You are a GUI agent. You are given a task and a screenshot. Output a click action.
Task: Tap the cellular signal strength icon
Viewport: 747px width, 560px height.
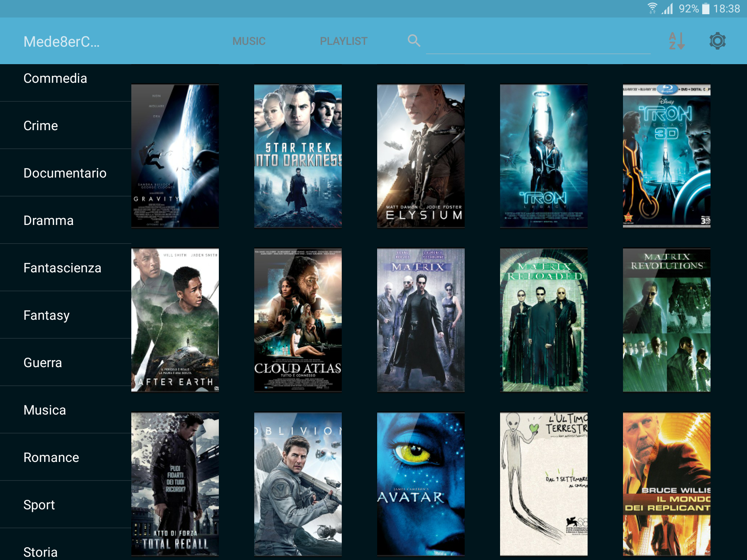click(667, 8)
